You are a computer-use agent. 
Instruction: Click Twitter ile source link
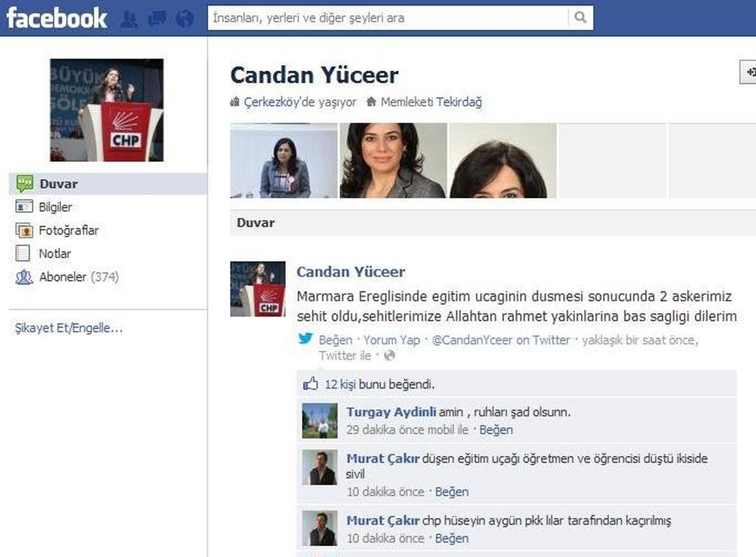(x=345, y=356)
